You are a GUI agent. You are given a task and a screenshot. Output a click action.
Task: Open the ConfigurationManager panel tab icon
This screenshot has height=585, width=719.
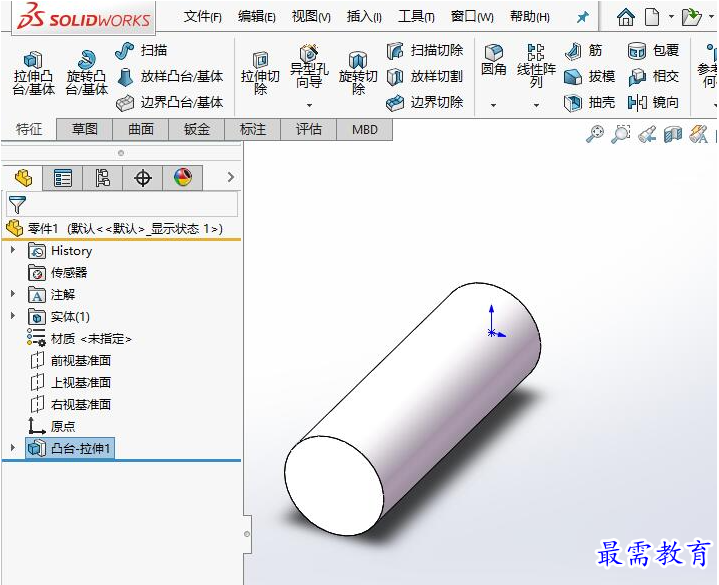[x=103, y=178]
